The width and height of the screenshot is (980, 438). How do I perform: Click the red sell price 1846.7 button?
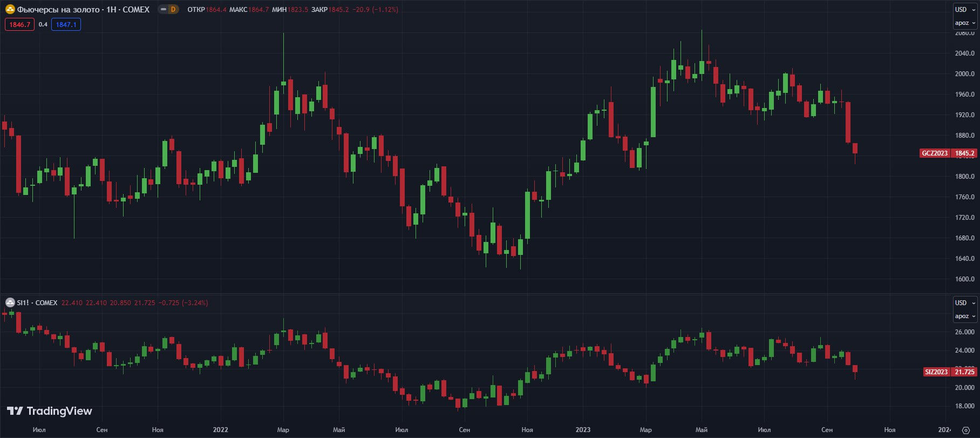pyautogui.click(x=20, y=24)
